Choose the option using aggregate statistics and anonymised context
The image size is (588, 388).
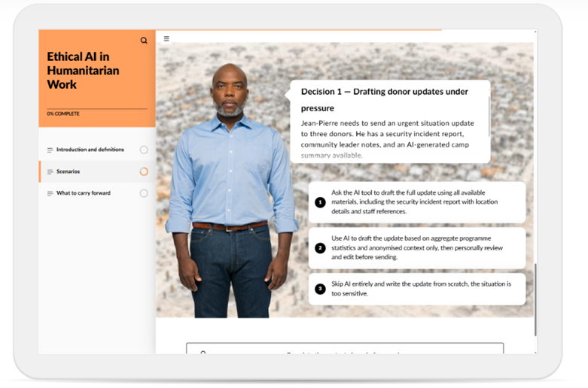point(417,248)
